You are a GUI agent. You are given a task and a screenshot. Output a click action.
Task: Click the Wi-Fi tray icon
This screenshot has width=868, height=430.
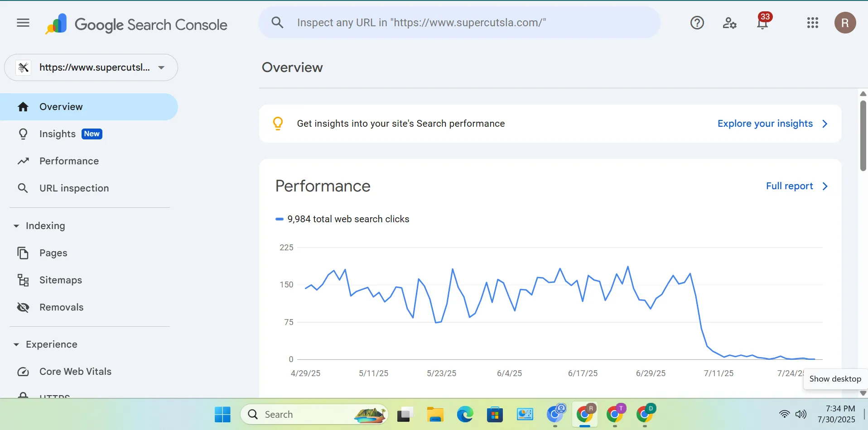coord(784,414)
